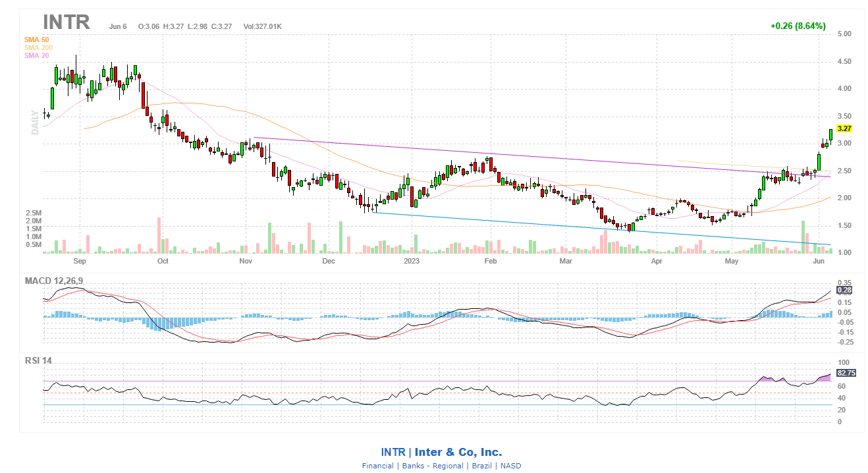Viewport: 868px width, 473px height.
Task: Click the yellow 3.27 current price tag
Action: [844, 128]
